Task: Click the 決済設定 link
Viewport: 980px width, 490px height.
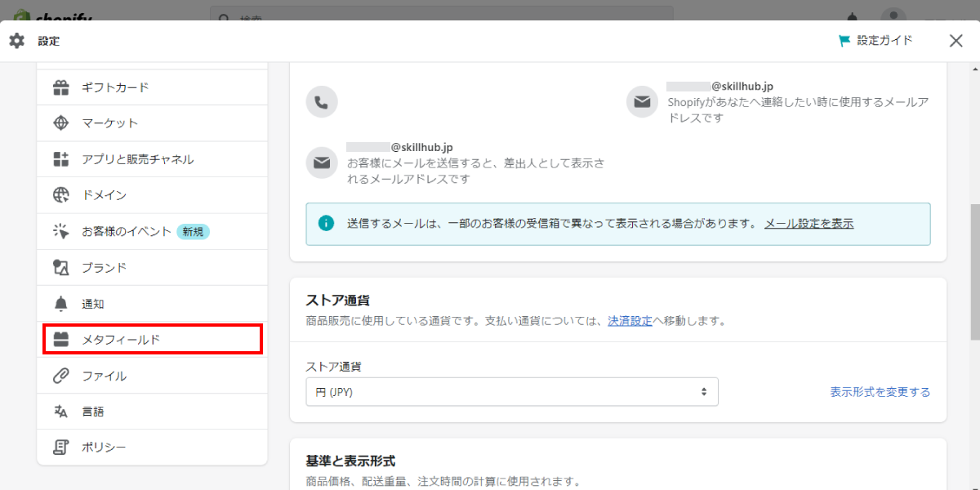Action: pyautogui.click(x=630, y=321)
